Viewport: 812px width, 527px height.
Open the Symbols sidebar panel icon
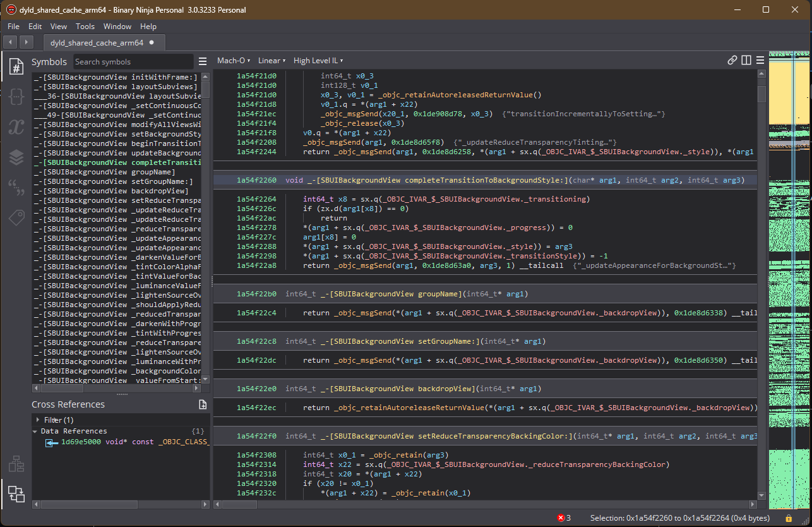[x=16, y=66]
